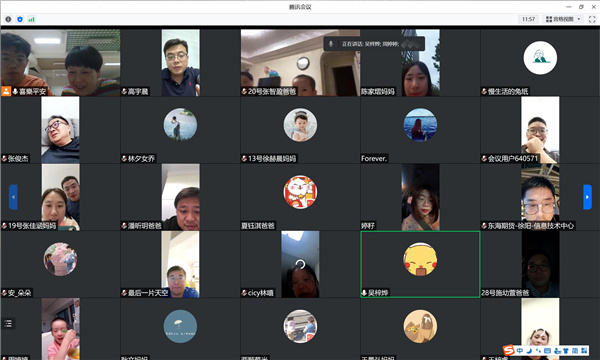This screenshot has width=600, height=360.
Task: Select 潘昕玥爸爸 video tile
Action: [x=180, y=197]
